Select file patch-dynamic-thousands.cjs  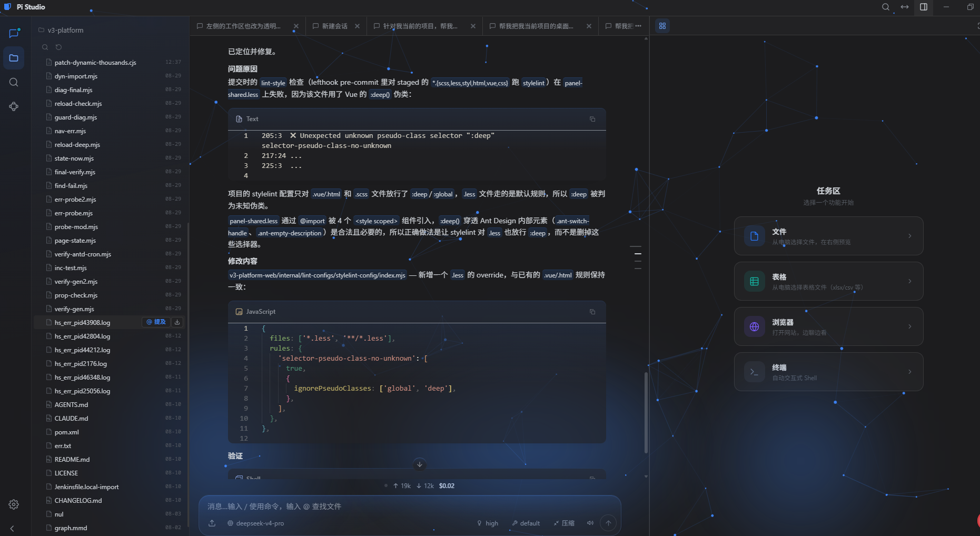(108, 62)
